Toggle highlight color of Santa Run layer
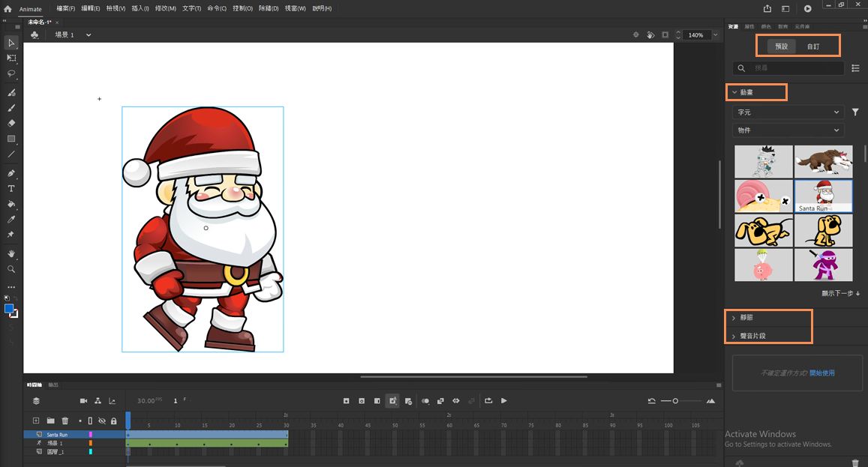The image size is (868, 467). [x=90, y=435]
